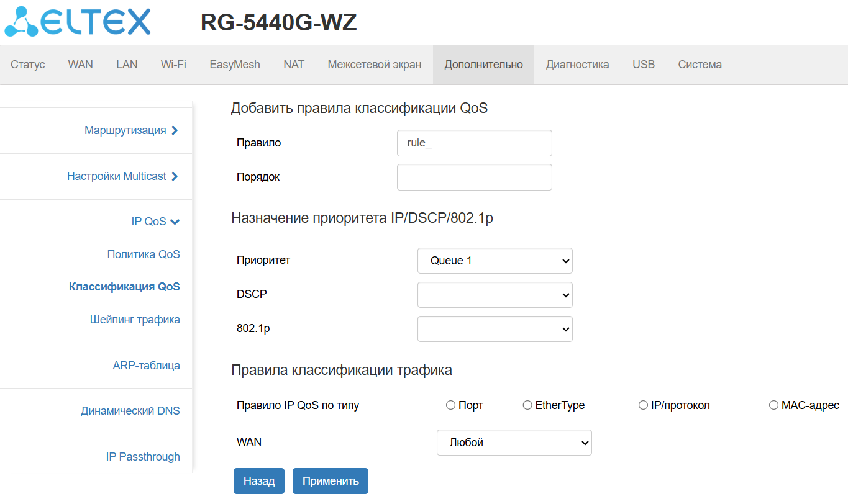This screenshot has height=504, width=848.
Task: Expand the Маршрутизация sidebar chevron
Action: coord(175,130)
